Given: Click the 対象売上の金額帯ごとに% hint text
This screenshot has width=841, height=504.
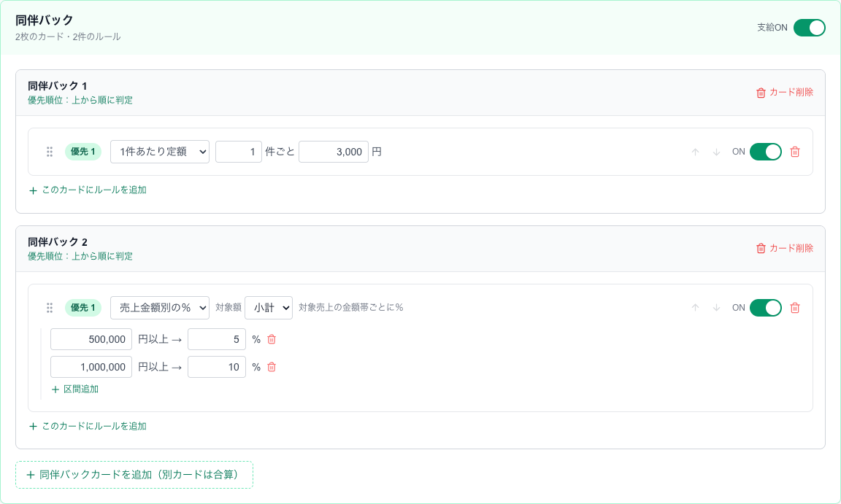Looking at the screenshot, I should (x=350, y=308).
